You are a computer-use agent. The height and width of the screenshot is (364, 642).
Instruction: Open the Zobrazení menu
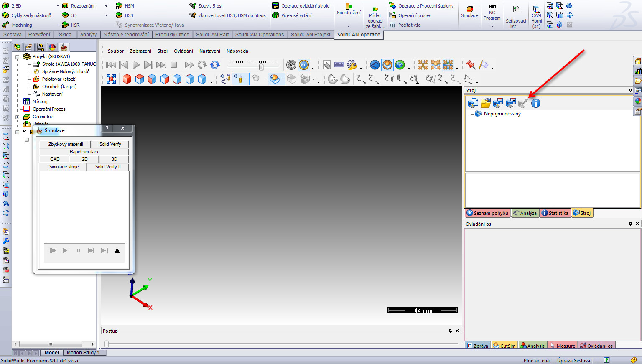[x=140, y=51]
